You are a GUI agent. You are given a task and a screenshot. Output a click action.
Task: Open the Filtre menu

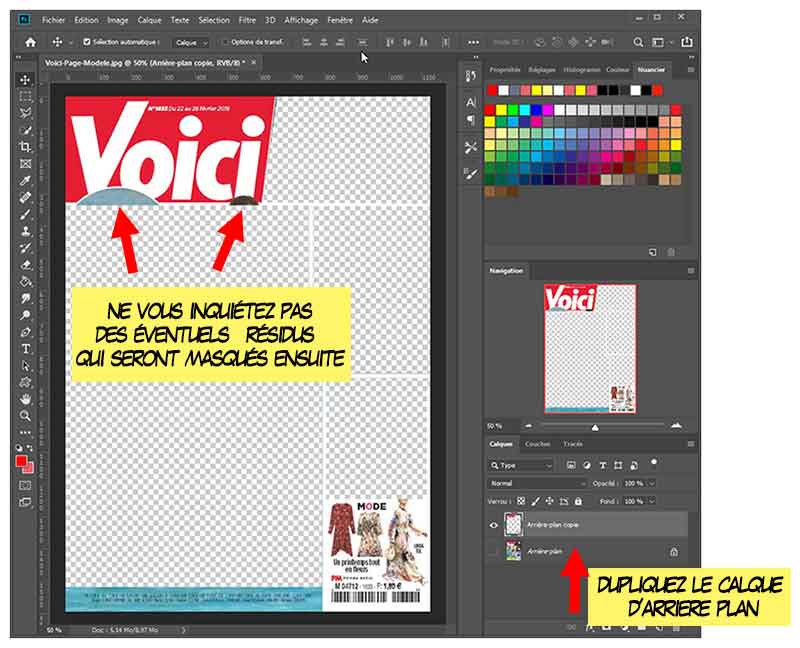(247, 20)
